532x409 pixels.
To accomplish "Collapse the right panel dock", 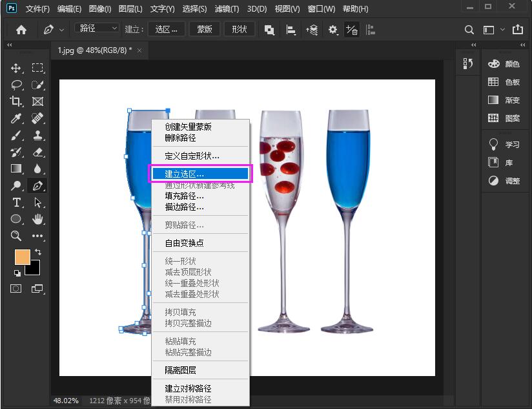I will coord(522,45).
